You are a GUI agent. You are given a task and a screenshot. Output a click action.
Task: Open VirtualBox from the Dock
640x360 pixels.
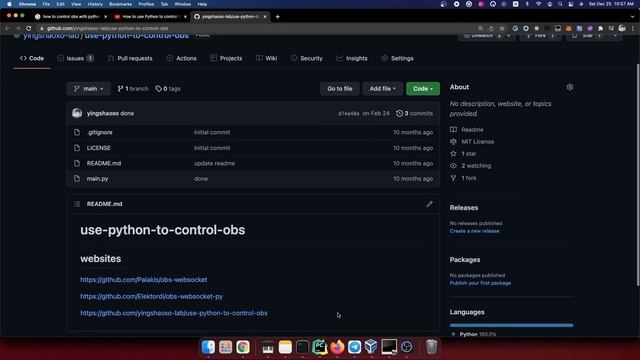(x=371, y=347)
